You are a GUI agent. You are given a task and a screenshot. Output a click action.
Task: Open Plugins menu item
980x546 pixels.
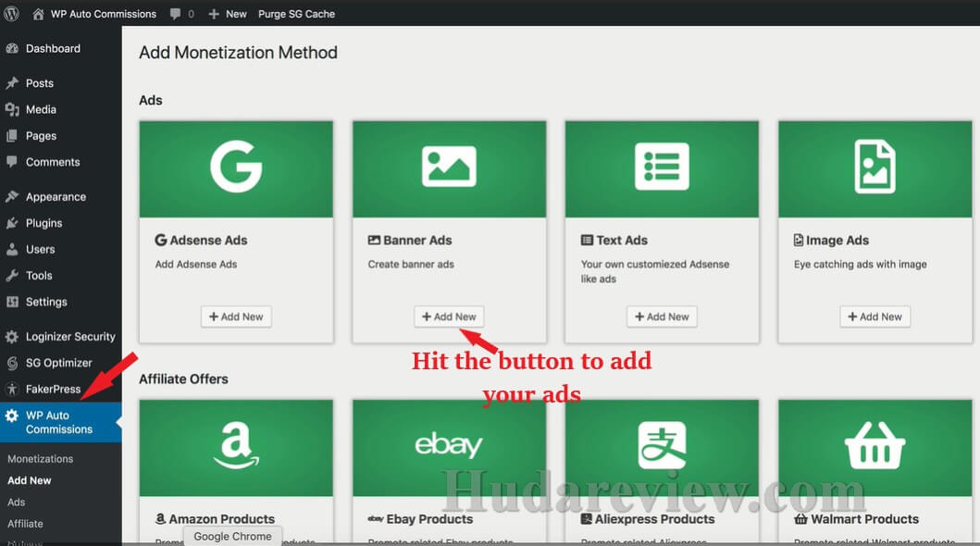tap(61, 223)
